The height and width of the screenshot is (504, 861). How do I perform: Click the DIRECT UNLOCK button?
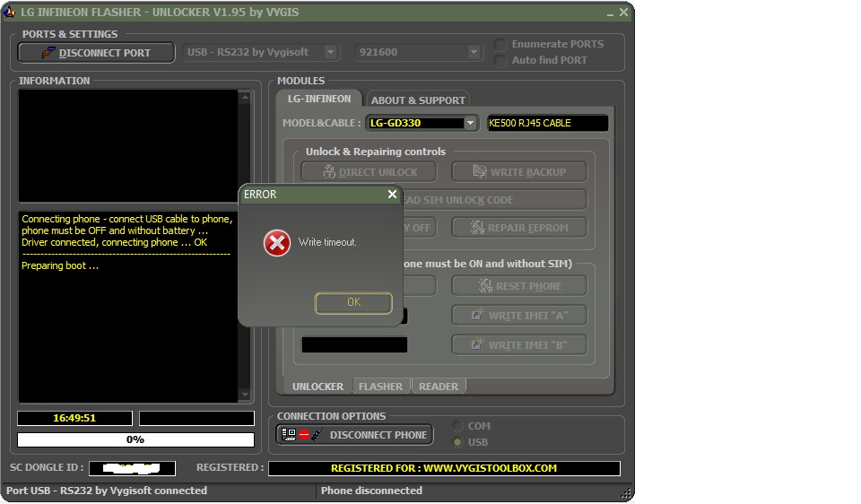[x=369, y=172]
